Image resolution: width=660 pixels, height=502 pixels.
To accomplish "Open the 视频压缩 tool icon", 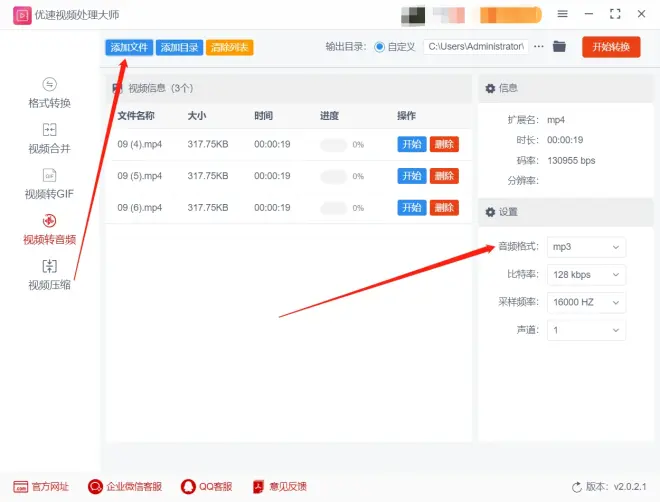I will tap(49, 266).
